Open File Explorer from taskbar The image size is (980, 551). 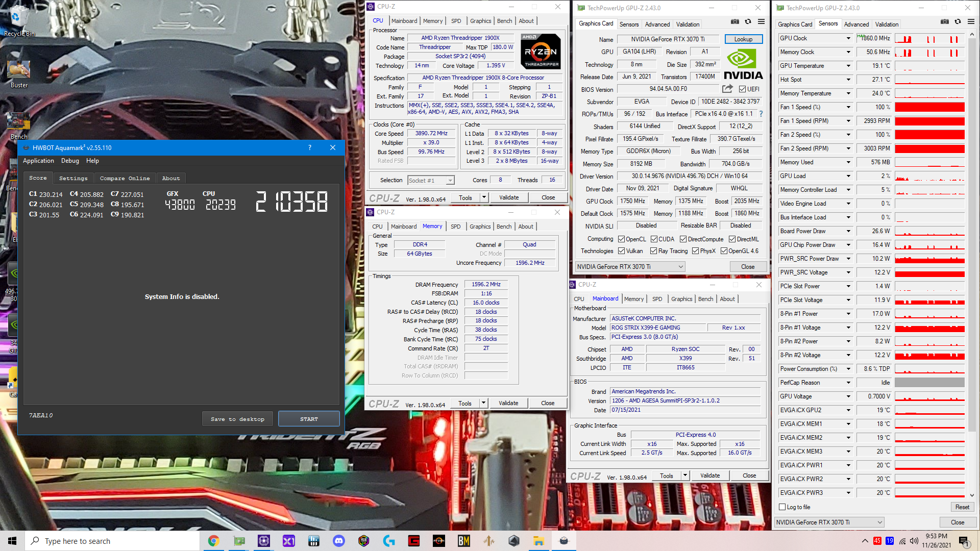pyautogui.click(x=538, y=541)
